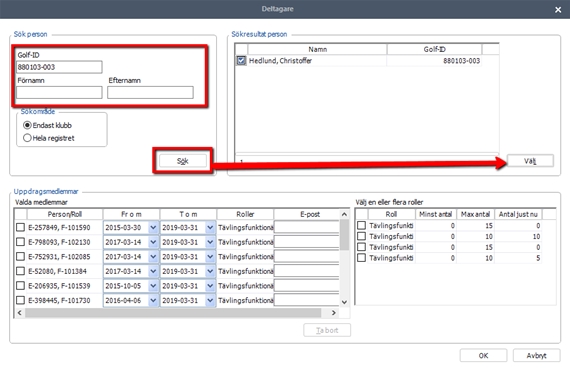Open From date dropdown 2015-10-05
Screen dimensions: 570x376
pyautogui.click(x=153, y=286)
